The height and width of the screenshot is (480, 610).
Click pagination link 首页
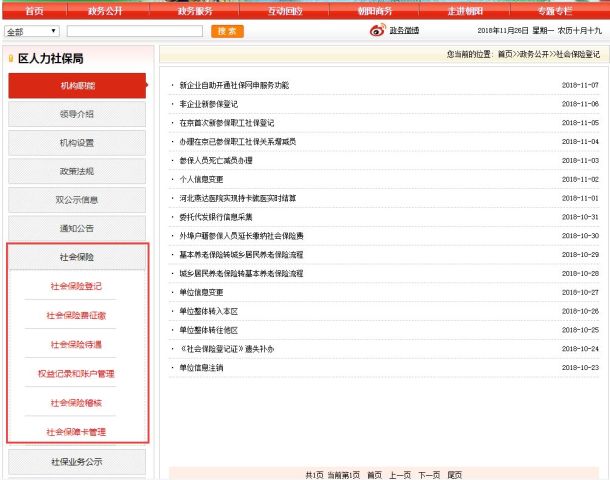click(x=375, y=475)
